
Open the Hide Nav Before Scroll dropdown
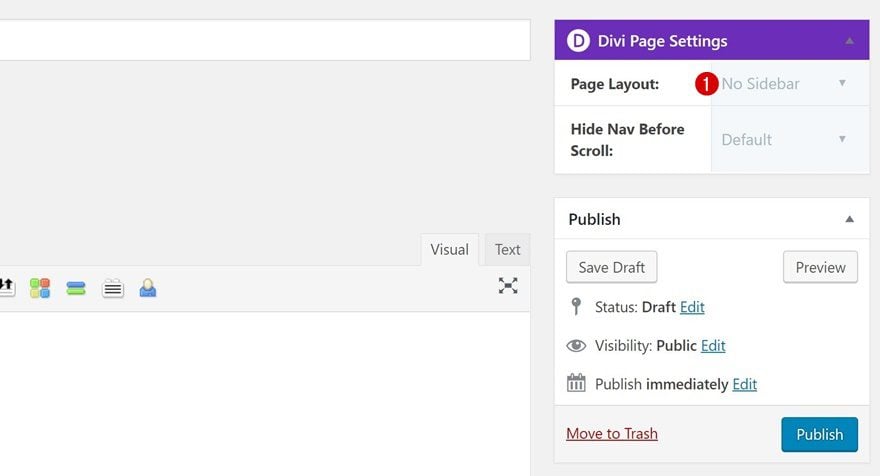coord(785,140)
